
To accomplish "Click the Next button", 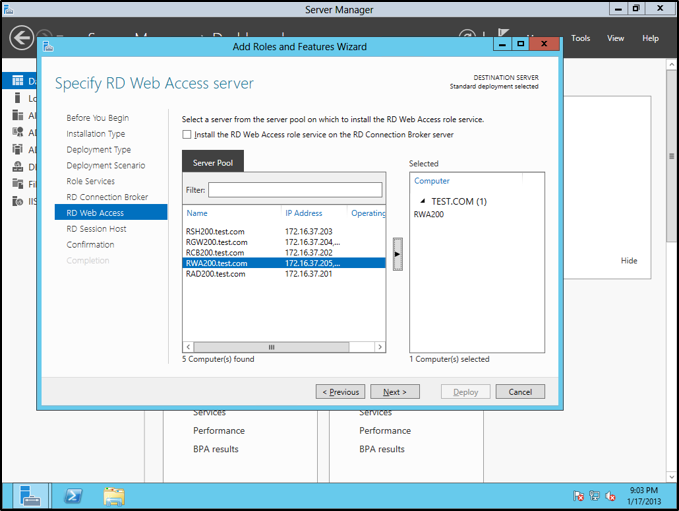I will pyautogui.click(x=394, y=392).
